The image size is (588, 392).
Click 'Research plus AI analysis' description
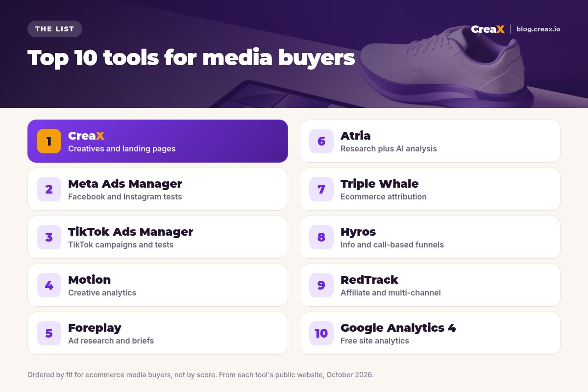389,148
